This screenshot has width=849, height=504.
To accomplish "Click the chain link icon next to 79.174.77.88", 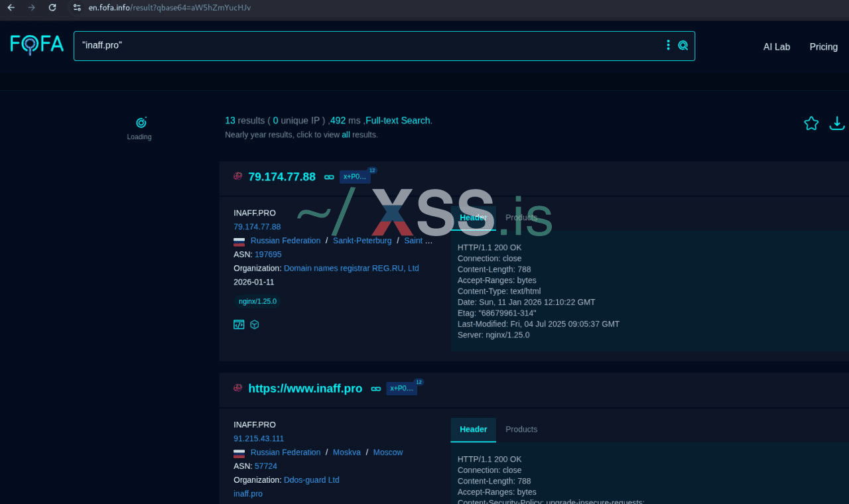I will pos(329,177).
